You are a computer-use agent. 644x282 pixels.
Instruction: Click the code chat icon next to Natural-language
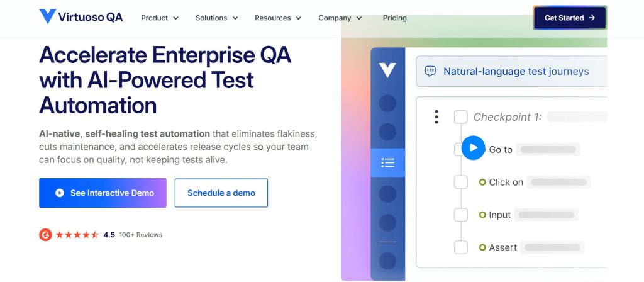click(x=430, y=72)
